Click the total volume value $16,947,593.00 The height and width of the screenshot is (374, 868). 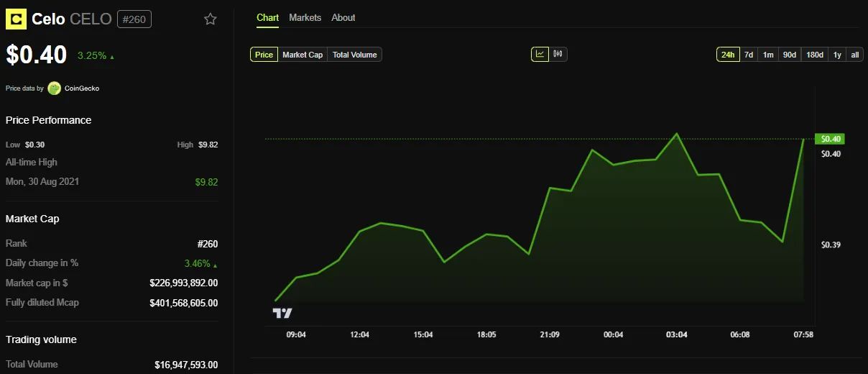tap(186, 365)
